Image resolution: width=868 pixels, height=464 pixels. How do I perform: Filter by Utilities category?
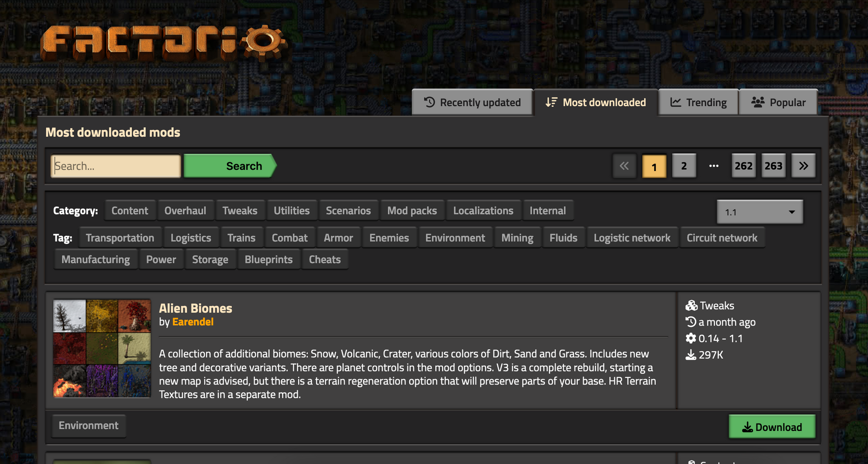point(292,211)
